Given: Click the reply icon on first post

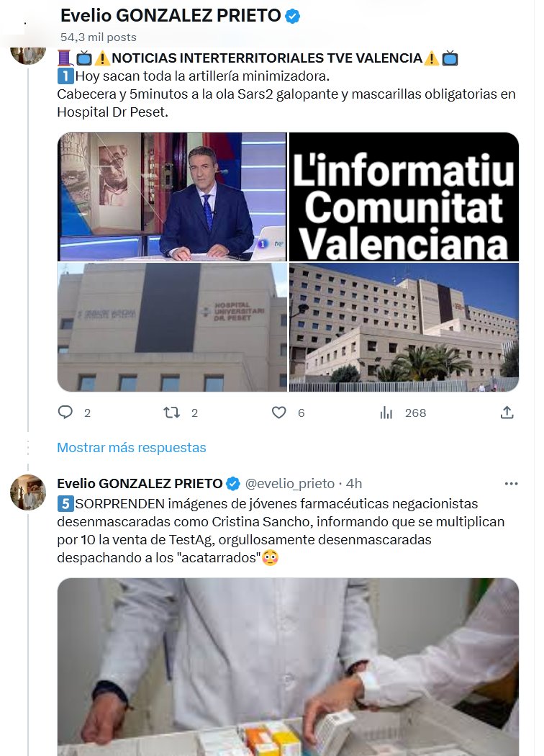Looking at the screenshot, I should click(65, 413).
